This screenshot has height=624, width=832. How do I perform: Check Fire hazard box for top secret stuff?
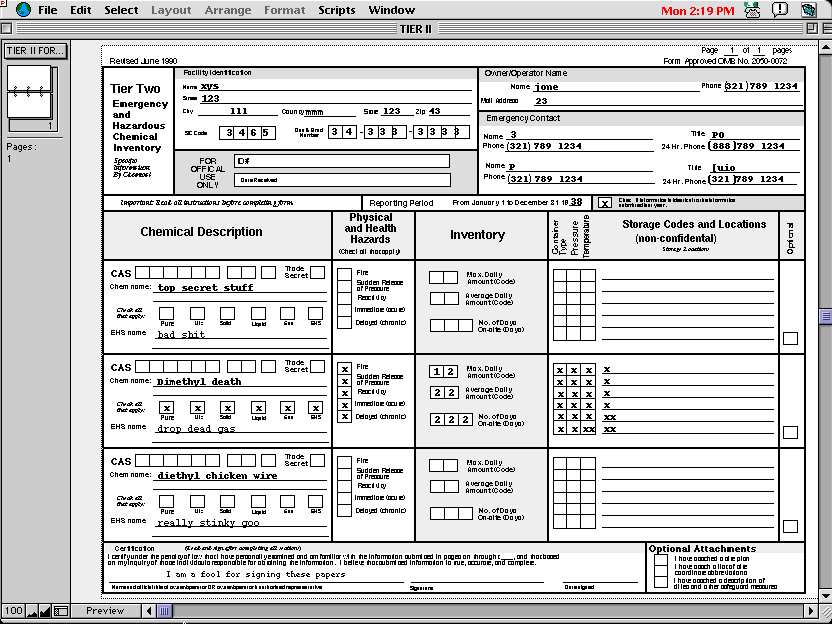[344, 274]
